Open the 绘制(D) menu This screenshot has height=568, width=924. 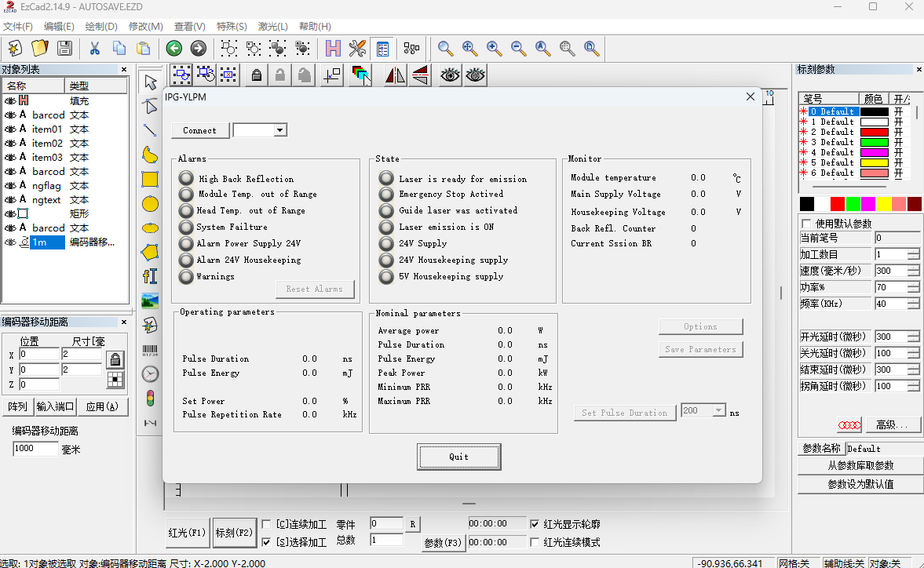coord(100,27)
